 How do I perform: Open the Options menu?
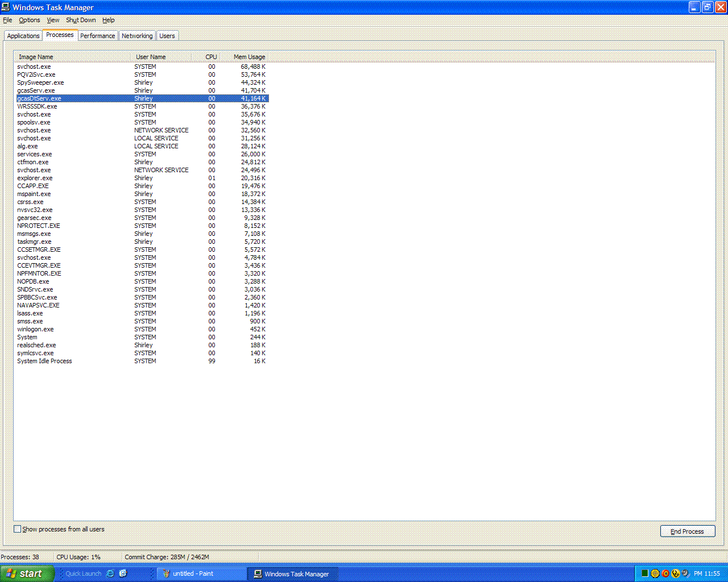click(x=30, y=20)
